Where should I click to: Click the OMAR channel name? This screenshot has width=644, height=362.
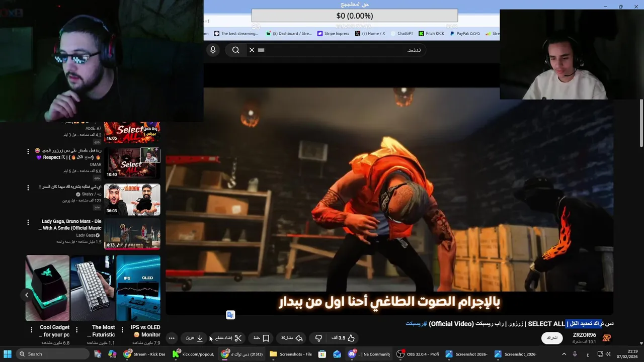tap(96, 164)
